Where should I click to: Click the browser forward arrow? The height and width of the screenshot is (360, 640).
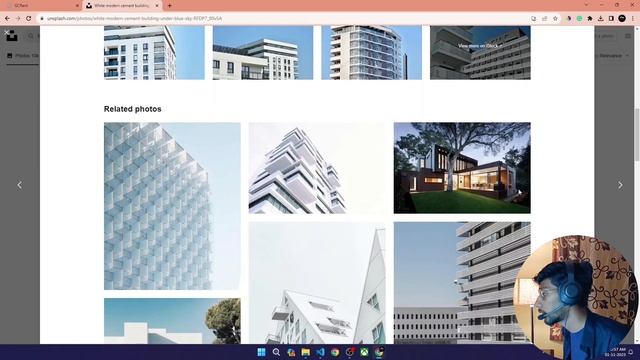18,18
